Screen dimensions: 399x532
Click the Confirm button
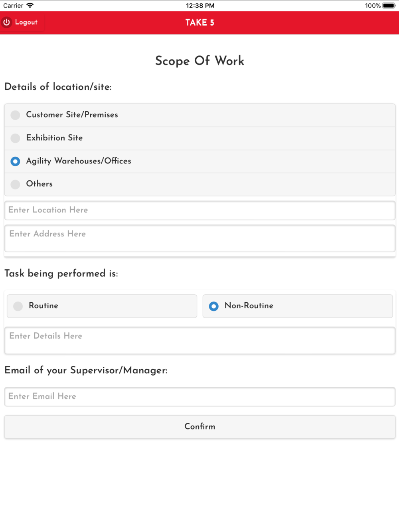[x=199, y=427]
